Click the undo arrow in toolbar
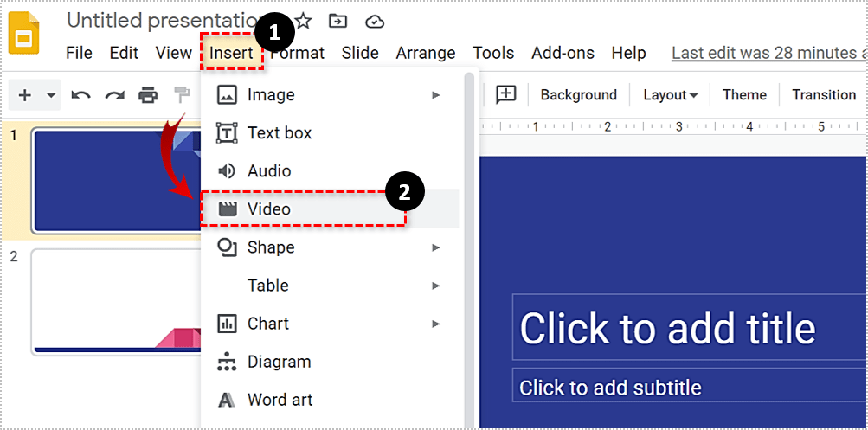The height and width of the screenshot is (430, 868). 81,95
